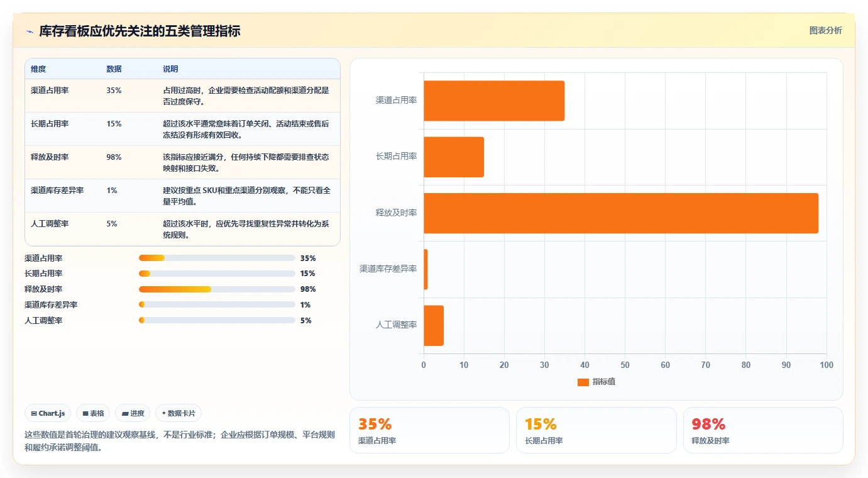Click the 98% table cell
This screenshot has width=868, height=478.
pyautogui.click(x=114, y=157)
